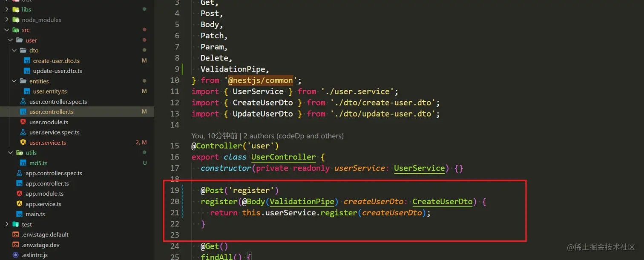The height and width of the screenshot is (260, 644).
Task: Expand the libs folder chevron
Action: 7,9
